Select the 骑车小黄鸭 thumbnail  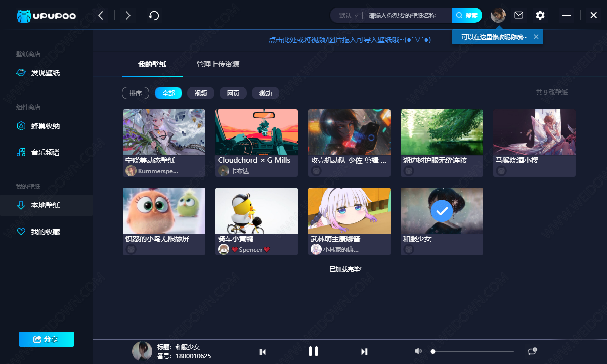click(x=256, y=210)
